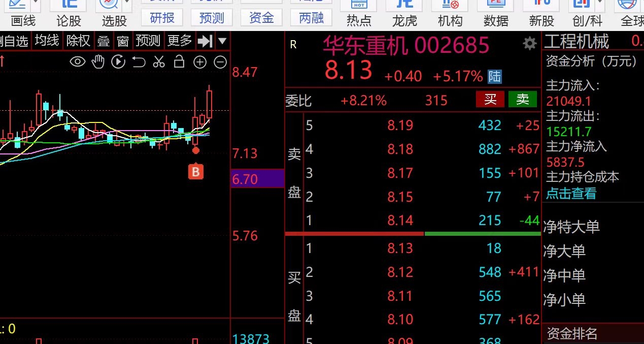Open 全球 global markets
The height and width of the screenshot is (344, 644).
tap(632, 21)
